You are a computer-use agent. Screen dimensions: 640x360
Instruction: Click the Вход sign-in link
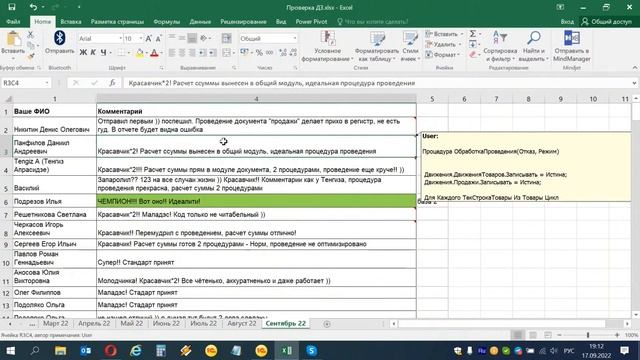click(567, 22)
